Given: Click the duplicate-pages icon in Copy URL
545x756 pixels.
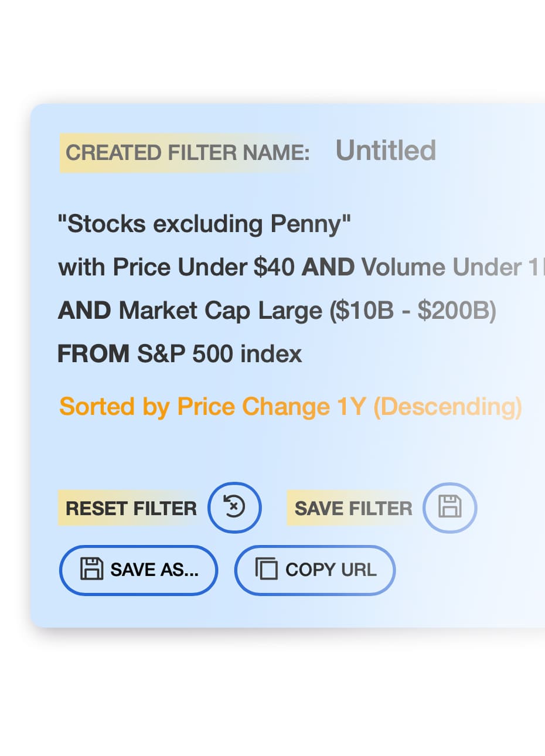Looking at the screenshot, I should tap(266, 569).
